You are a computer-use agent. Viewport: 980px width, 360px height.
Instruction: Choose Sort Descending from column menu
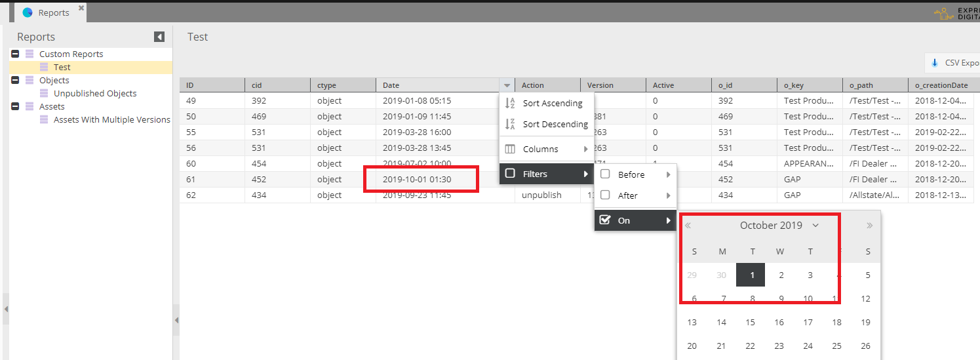[x=547, y=124]
